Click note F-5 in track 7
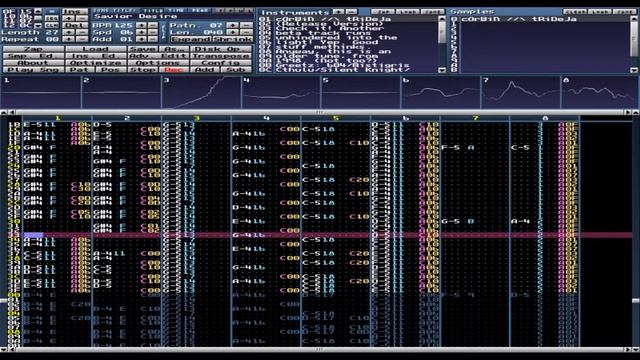640x360 pixels. (451, 147)
